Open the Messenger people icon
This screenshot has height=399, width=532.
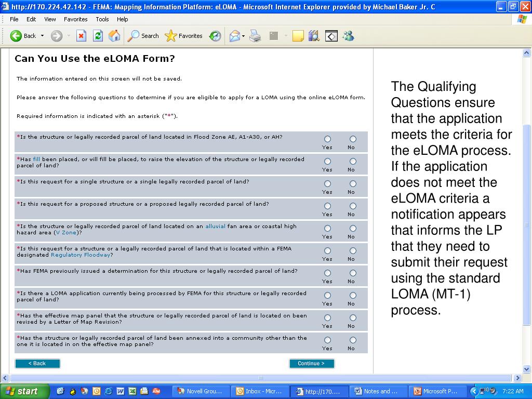pyautogui.click(x=349, y=36)
